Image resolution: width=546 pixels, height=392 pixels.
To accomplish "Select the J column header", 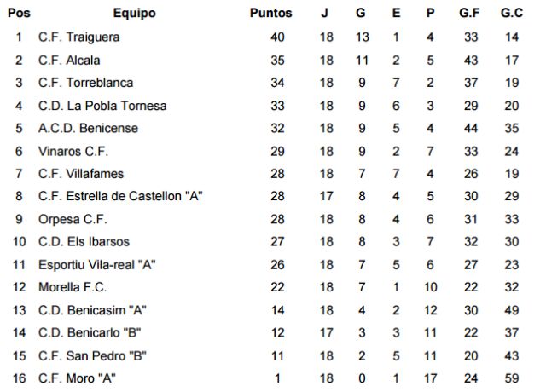I will 325,13.
